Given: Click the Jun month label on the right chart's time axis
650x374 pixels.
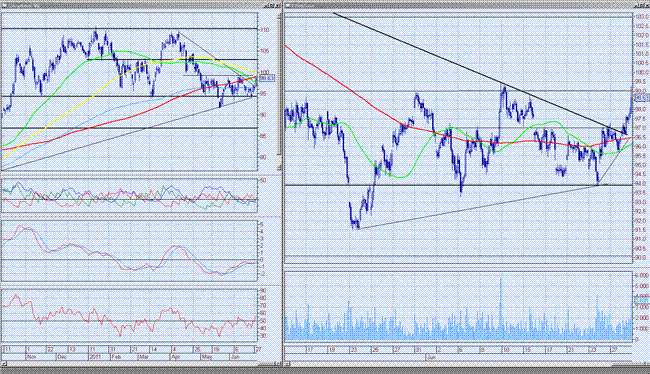Looking at the screenshot, I should pos(431,357).
